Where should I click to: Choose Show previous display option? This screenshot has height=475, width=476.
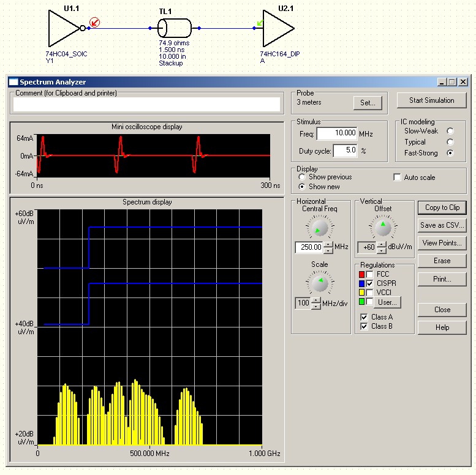pyautogui.click(x=302, y=176)
